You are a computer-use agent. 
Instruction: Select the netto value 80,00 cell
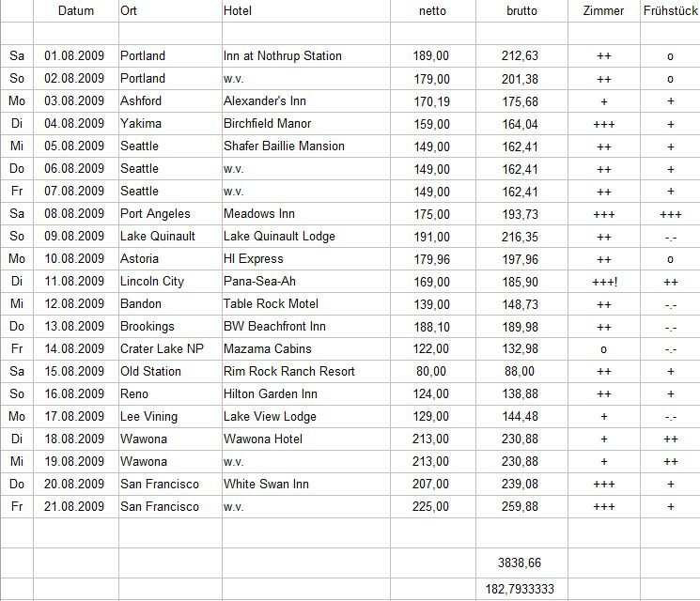point(431,371)
